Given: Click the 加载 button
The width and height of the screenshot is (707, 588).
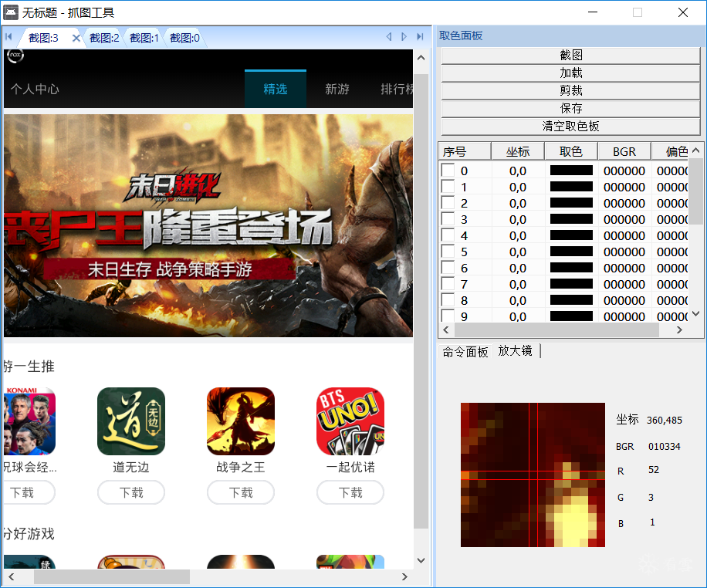Looking at the screenshot, I should (x=571, y=73).
